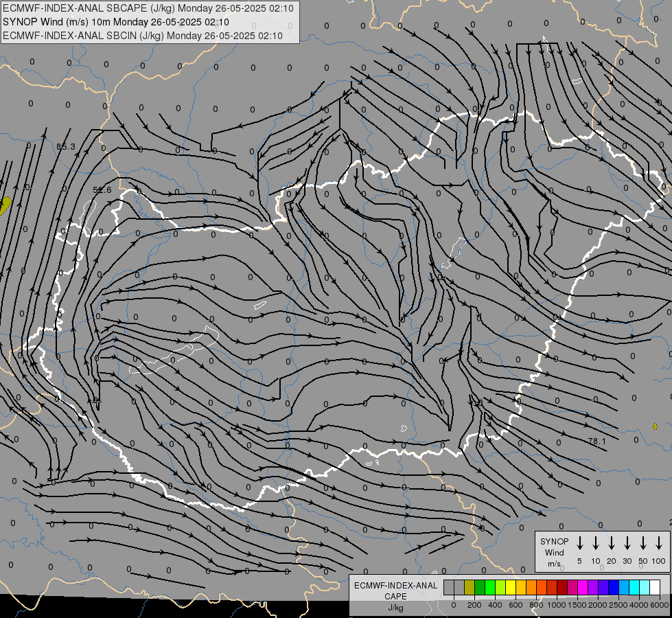Click the 50 m/s wind arrow in legend
The width and height of the screenshot is (672, 618).
643,543
